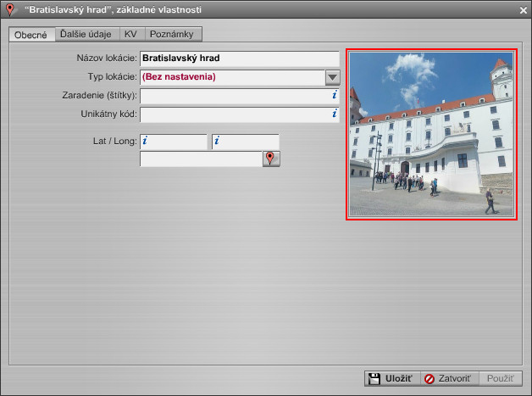Expand the Typ lokácie dropdown arrow
The image size is (532, 396).
tap(332, 77)
